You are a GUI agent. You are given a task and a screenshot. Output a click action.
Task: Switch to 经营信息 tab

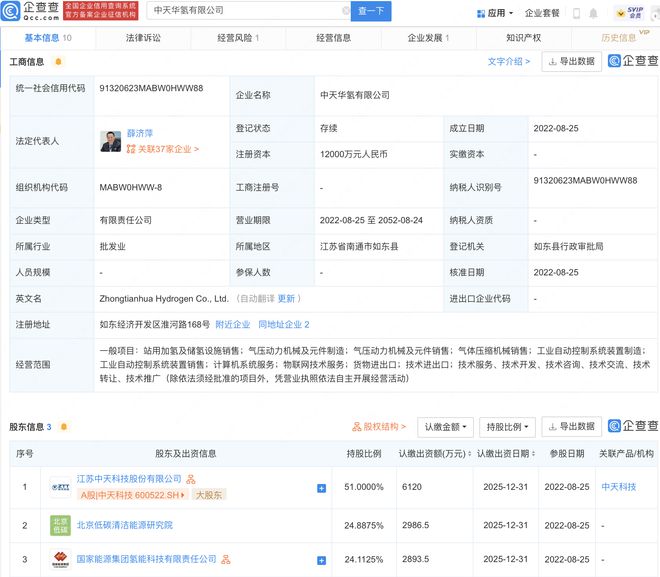pos(333,38)
